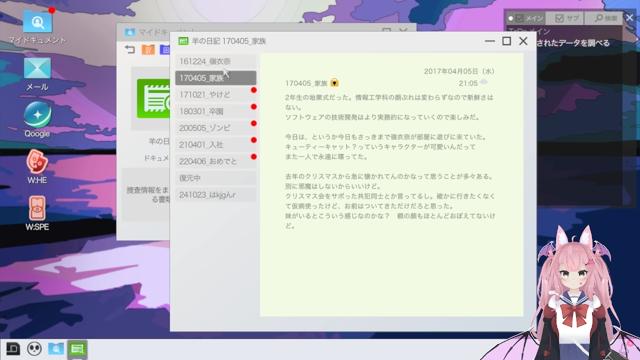This screenshot has height=360, width=640.
Task: Switch to the サブ task tab
Action: [567, 18]
